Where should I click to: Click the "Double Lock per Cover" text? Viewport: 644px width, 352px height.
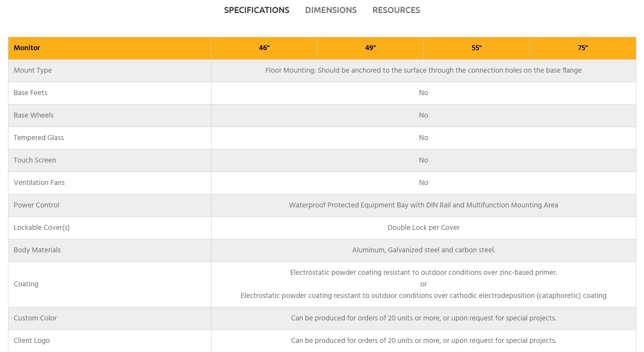coord(423,228)
